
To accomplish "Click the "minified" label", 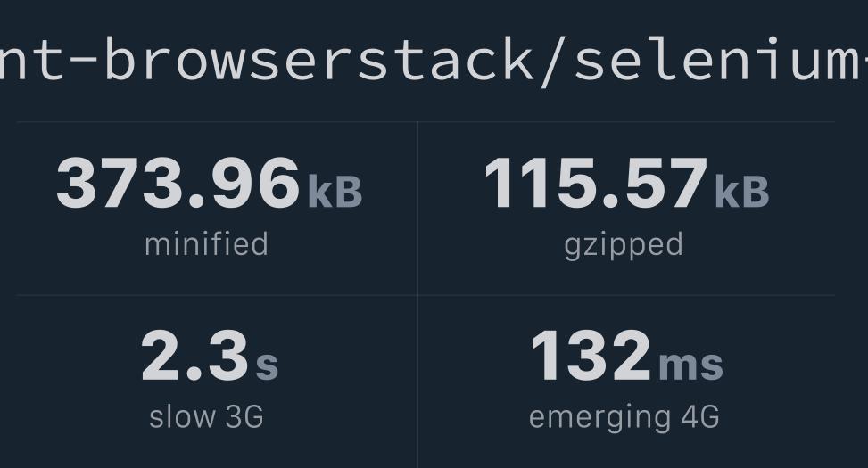I will 206,244.
